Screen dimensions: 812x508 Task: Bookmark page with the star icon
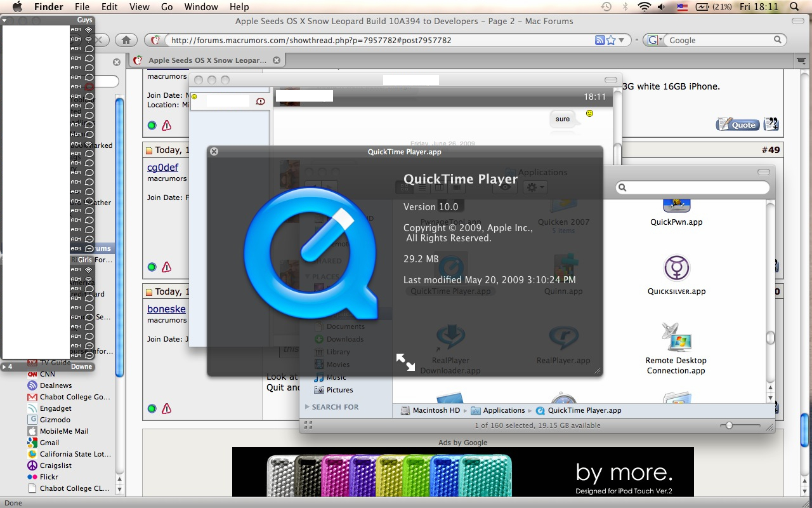pos(611,40)
